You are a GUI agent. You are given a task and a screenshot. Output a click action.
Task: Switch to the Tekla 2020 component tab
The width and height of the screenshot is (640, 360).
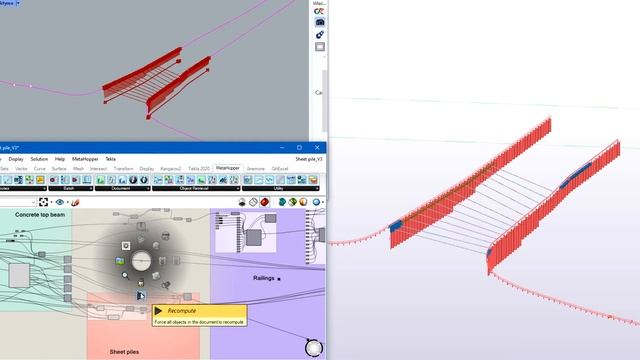tap(199, 169)
